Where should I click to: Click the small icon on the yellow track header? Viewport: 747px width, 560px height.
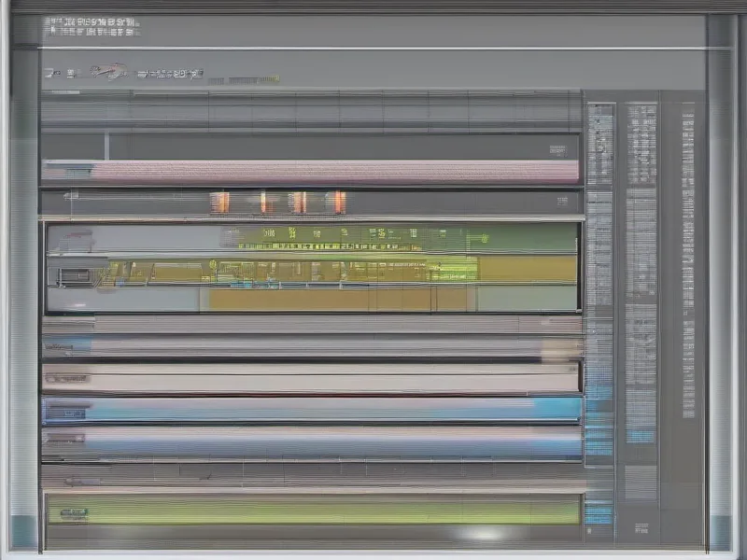(73, 275)
